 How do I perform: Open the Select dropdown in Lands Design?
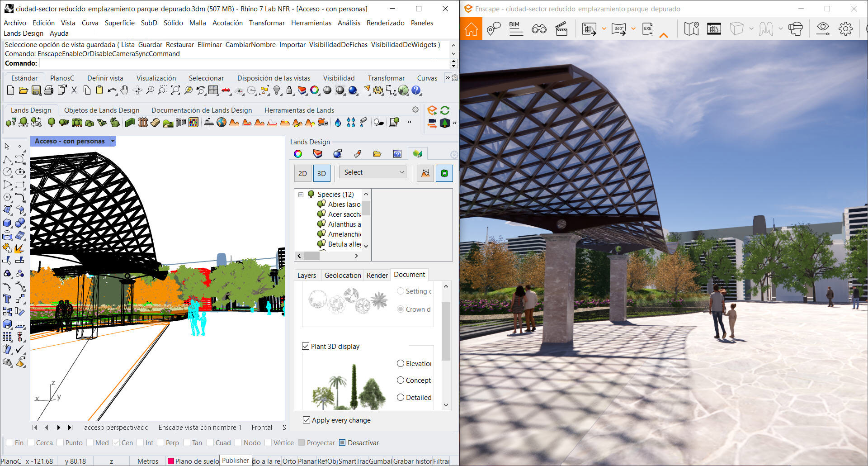pyautogui.click(x=373, y=172)
